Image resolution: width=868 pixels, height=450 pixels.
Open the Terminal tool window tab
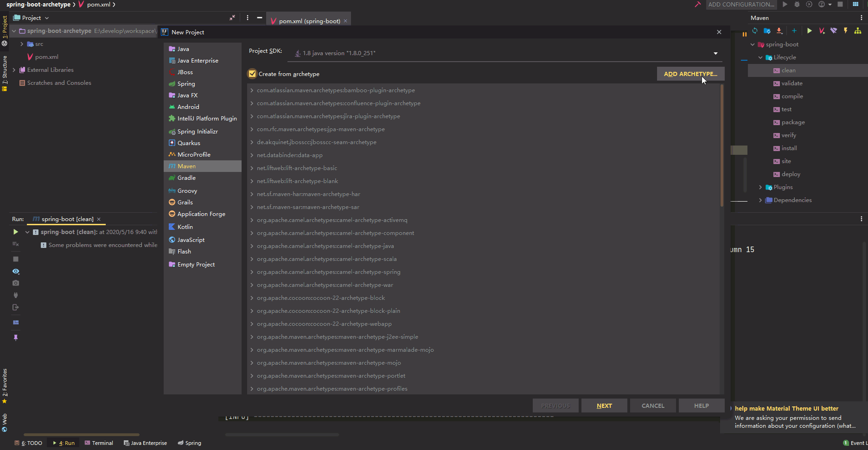[99, 443]
